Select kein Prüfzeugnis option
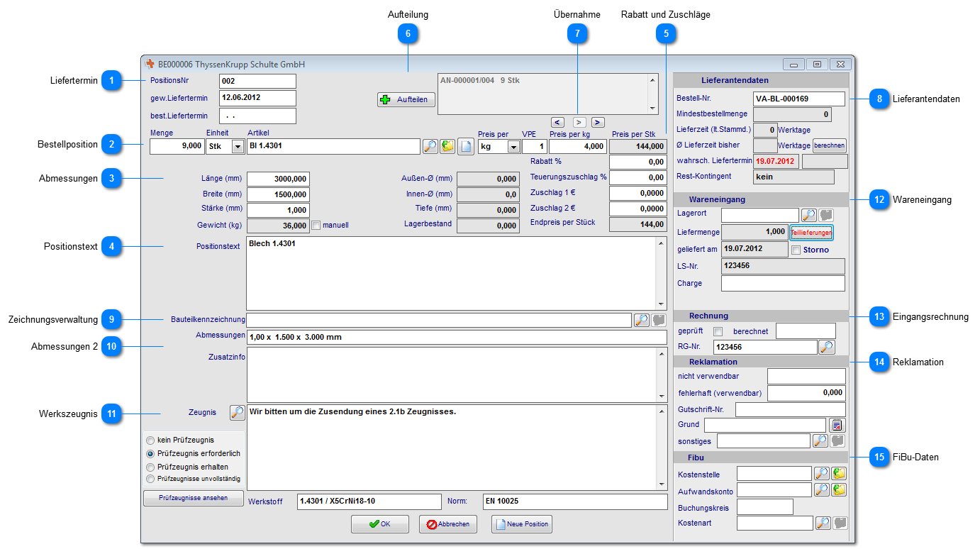The height and width of the screenshot is (549, 980). point(150,440)
